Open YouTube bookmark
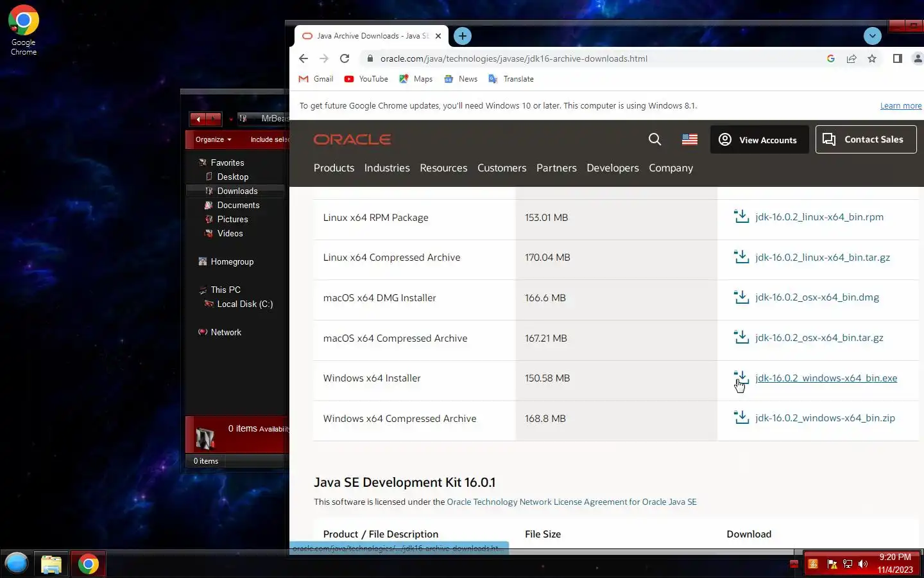This screenshot has height=578, width=924. [366, 79]
